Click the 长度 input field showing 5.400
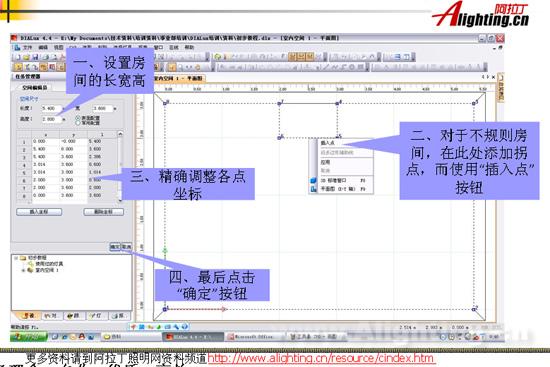This screenshot has height=367, width=550. coord(51,108)
